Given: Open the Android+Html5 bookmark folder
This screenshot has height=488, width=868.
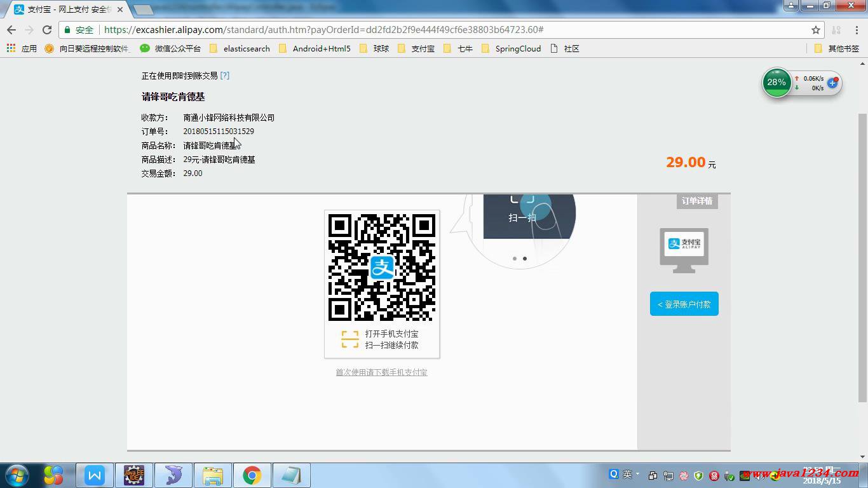Looking at the screenshot, I should pos(315,48).
